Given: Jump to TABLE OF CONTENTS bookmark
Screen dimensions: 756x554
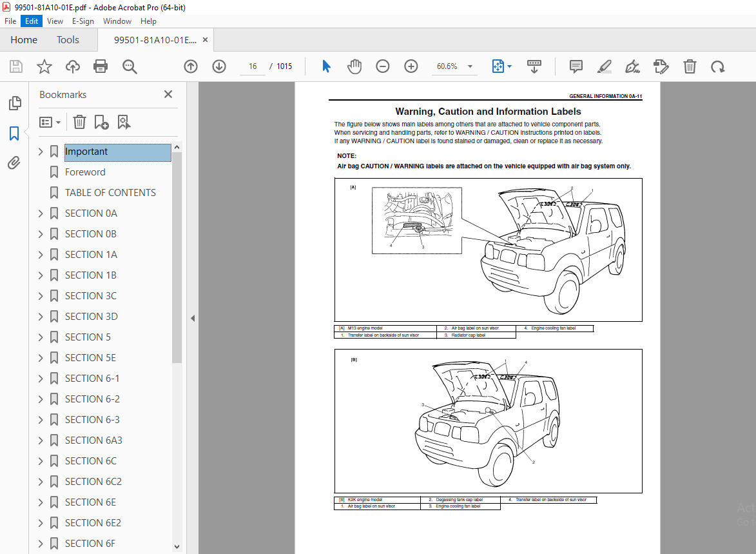Looking at the screenshot, I should (110, 193).
